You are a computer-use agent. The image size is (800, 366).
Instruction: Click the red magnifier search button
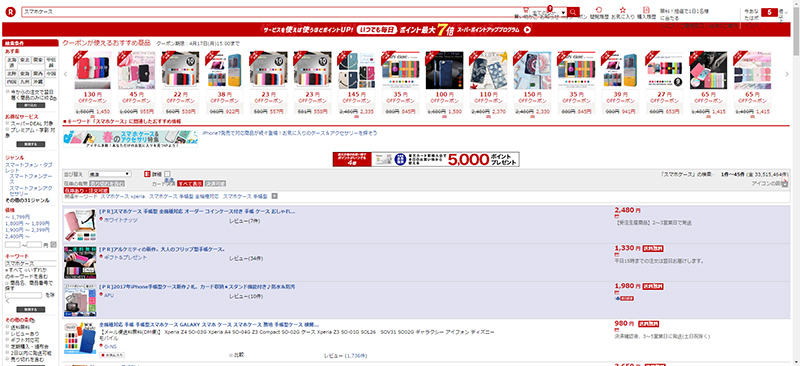tap(573, 12)
